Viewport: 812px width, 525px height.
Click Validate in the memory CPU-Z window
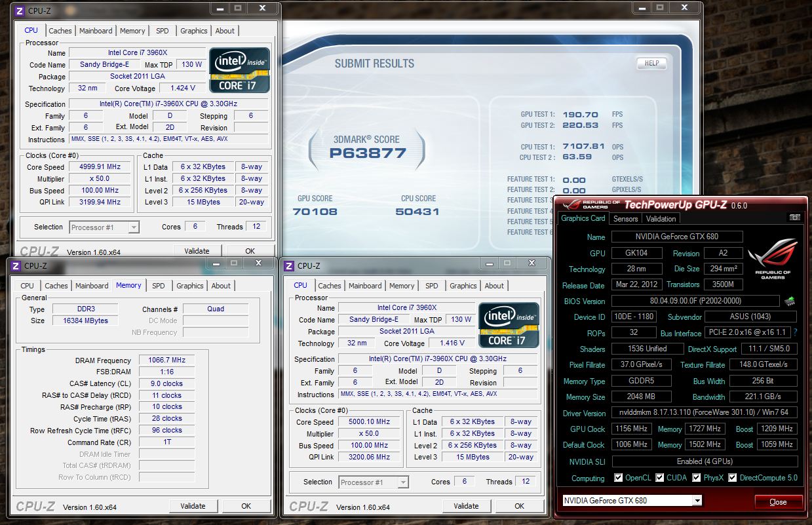click(193, 506)
